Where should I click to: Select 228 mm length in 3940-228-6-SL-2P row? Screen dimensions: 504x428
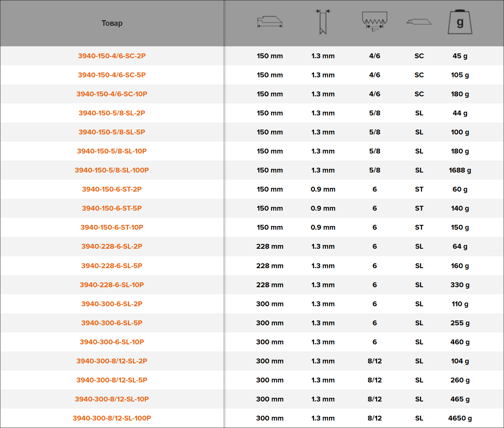pyautogui.click(x=270, y=246)
